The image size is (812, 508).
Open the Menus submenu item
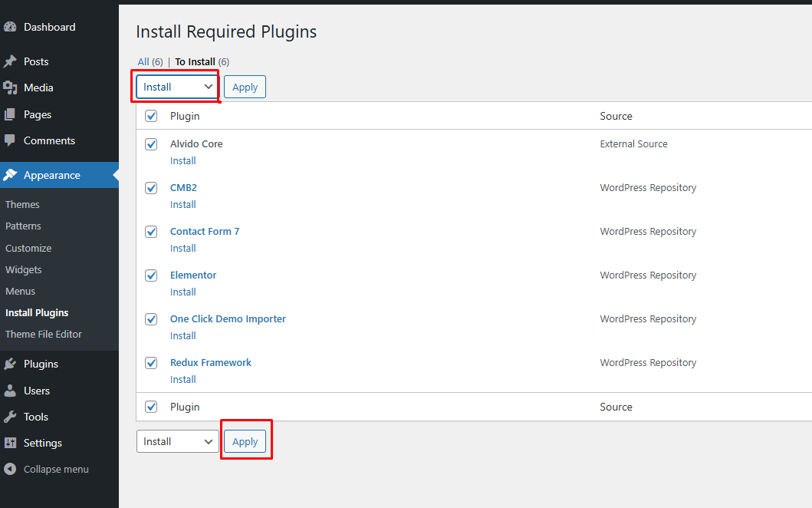tap(20, 292)
